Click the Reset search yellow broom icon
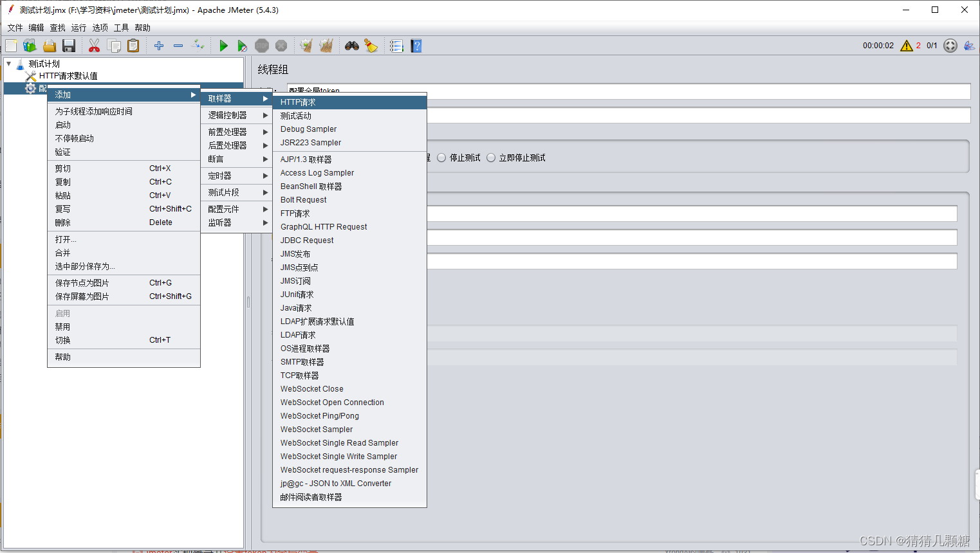This screenshot has width=980, height=553. [x=371, y=46]
